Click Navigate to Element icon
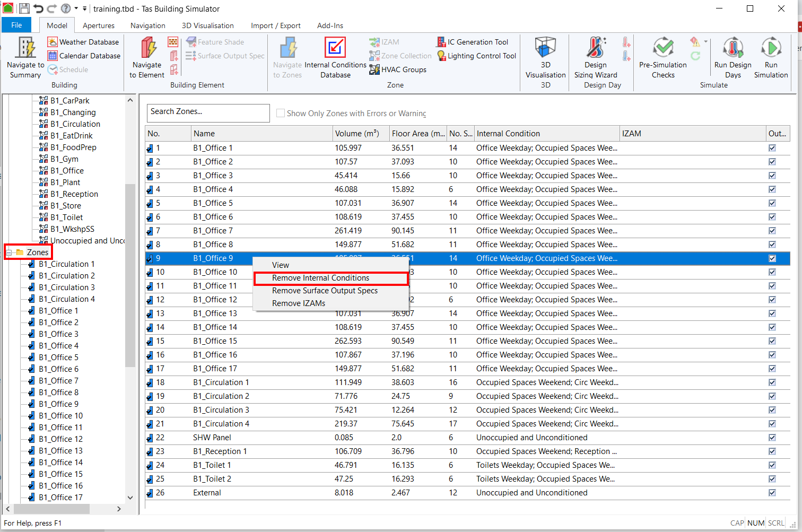Screen dimensions: 802x532 pos(148,47)
